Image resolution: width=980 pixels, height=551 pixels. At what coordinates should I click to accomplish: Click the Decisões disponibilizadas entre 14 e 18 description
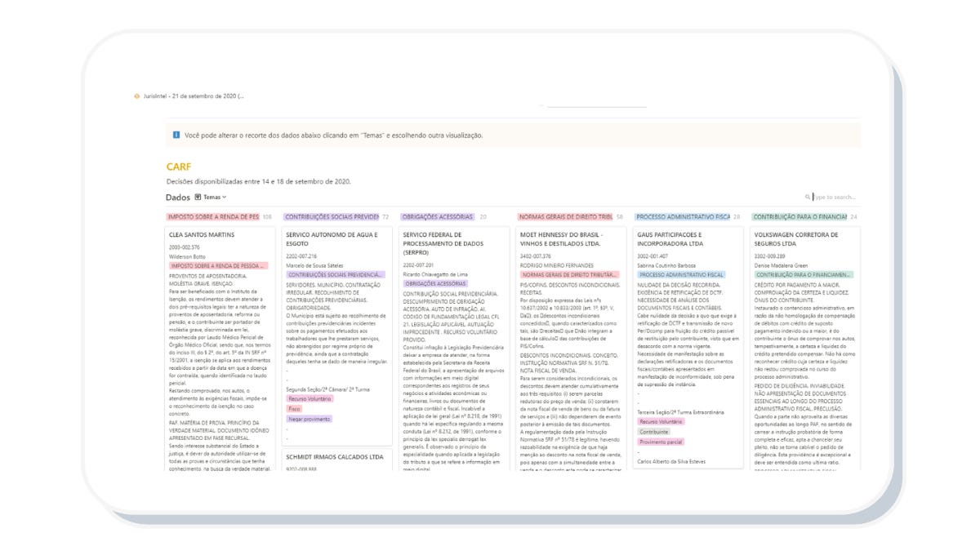[x=258, y=182]
